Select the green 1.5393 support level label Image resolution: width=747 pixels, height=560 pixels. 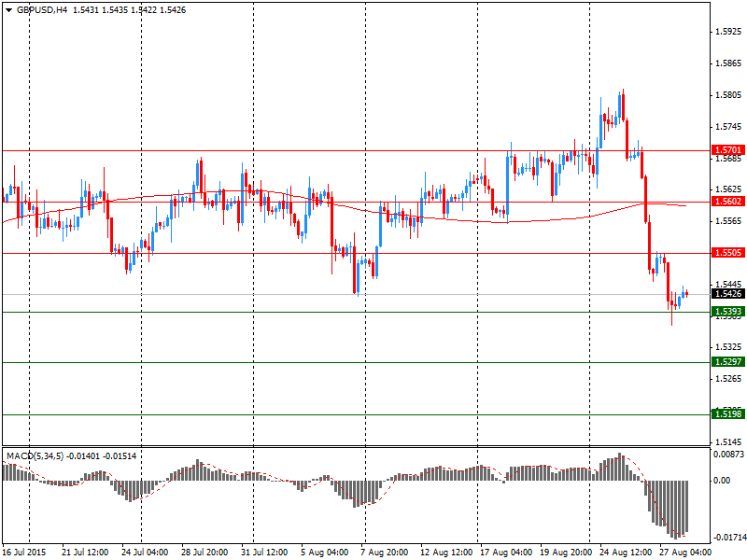pyautogui.click(x=728, y=312)
